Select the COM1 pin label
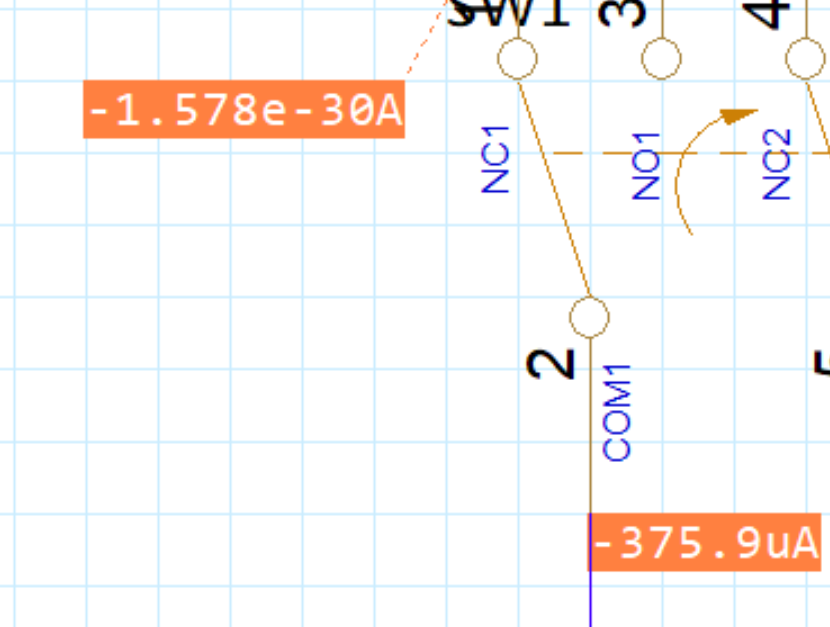 tap(618, 412)
